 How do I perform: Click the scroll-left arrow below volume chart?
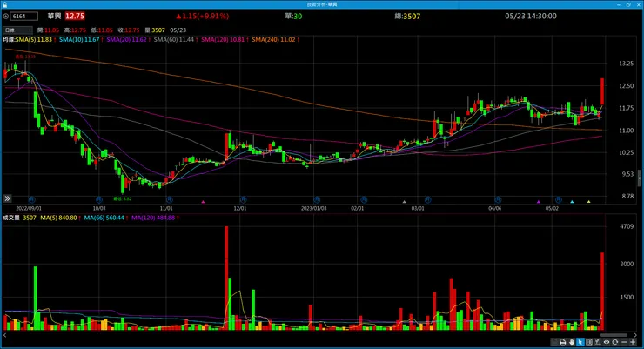(4, 335)
